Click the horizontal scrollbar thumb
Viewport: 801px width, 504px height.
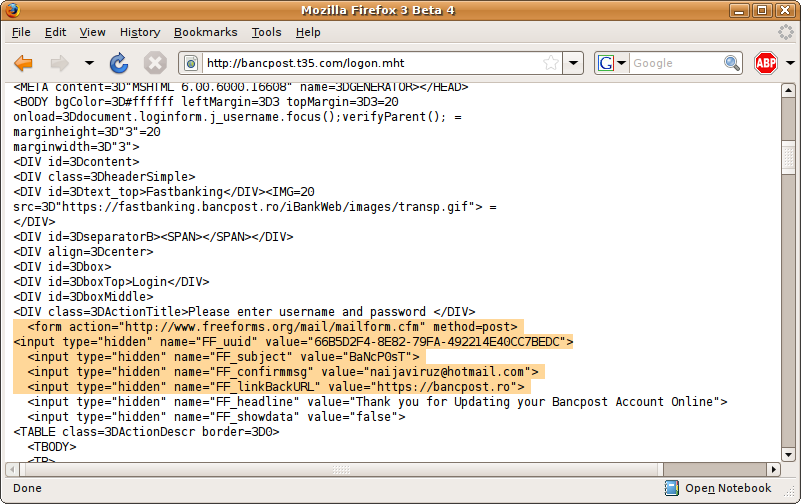[x=341, y=469]
